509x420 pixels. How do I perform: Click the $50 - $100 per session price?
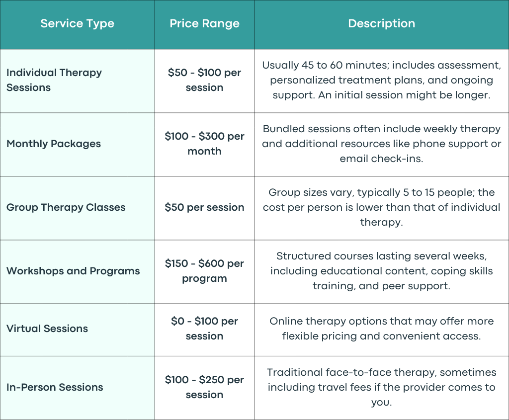[x=204, y=80]
